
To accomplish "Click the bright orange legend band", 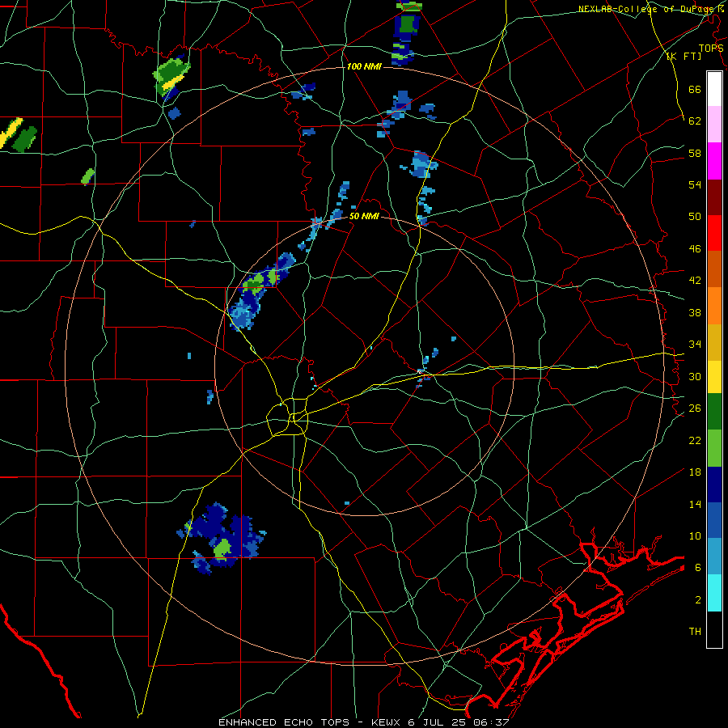I will [714, 306].
